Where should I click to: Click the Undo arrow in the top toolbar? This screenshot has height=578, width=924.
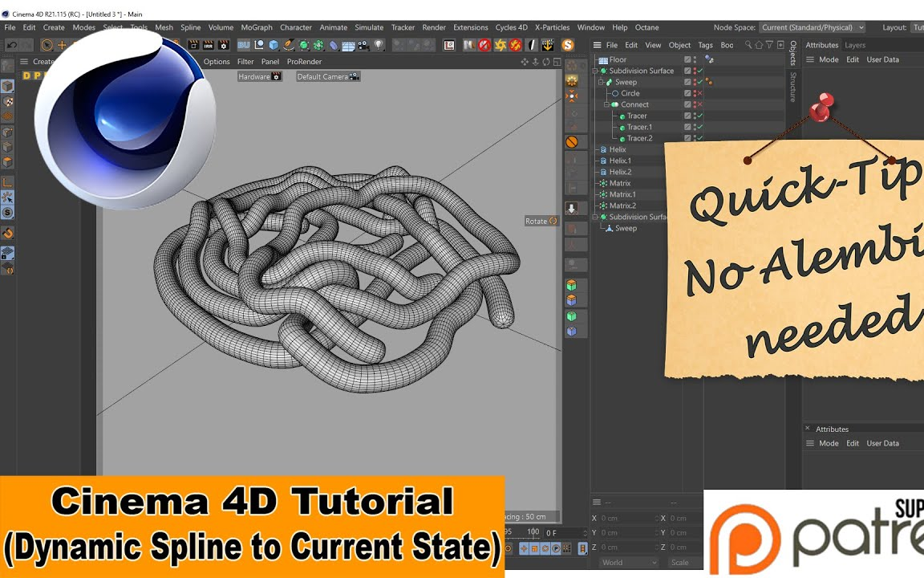point(12,45)
